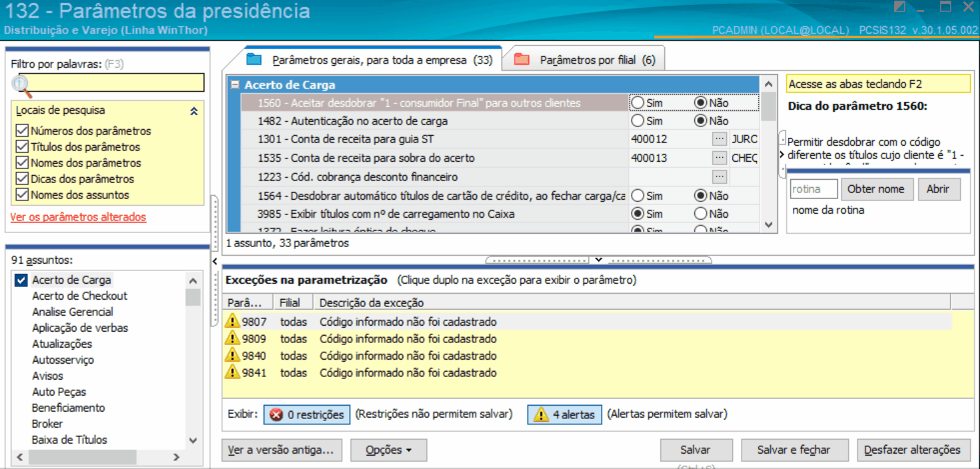Select Autosserviço in subjects list
Image resolution: width=980 pixels, height=469 pixels.
[x=63, y=360]
